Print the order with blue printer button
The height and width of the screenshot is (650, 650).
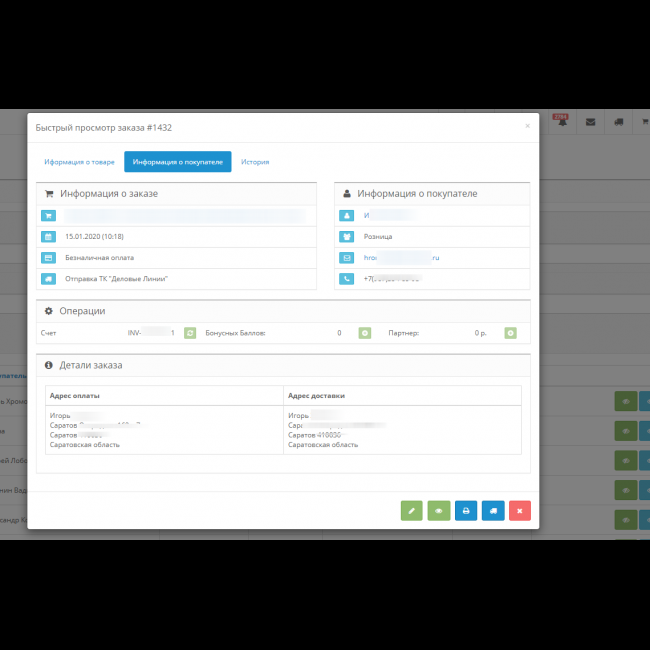pyautogui.click(x=465, y=511)
